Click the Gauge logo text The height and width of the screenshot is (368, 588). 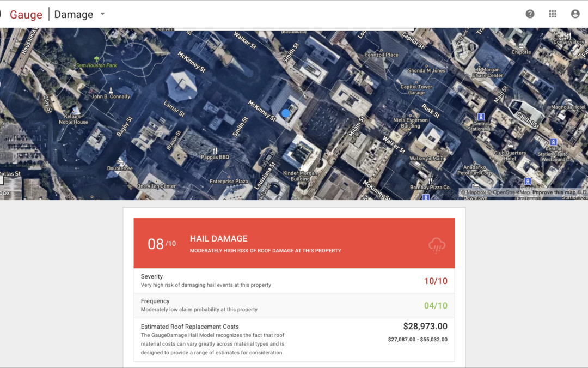click(26, 14)
